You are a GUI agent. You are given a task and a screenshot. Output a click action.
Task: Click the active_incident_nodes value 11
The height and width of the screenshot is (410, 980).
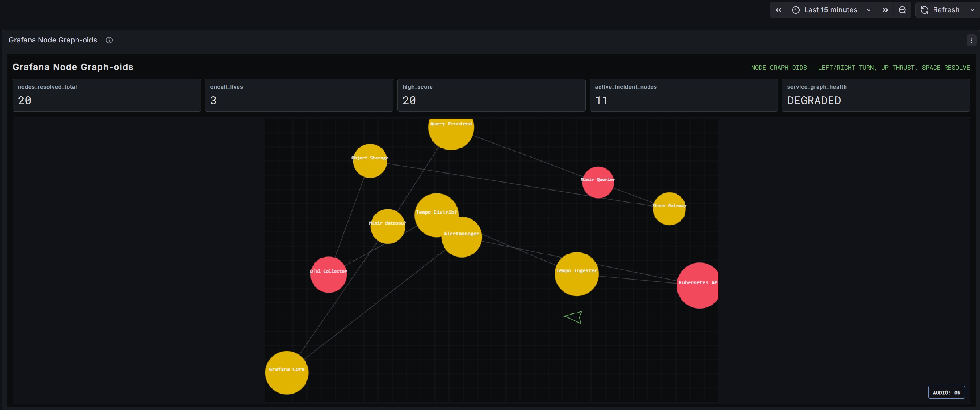(601, 100)
